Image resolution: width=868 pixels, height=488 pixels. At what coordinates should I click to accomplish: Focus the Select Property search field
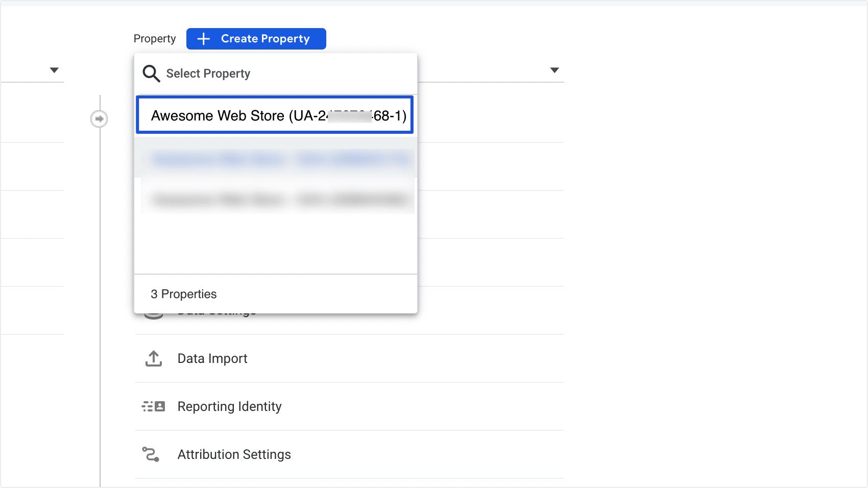click(x=276, y=74)
